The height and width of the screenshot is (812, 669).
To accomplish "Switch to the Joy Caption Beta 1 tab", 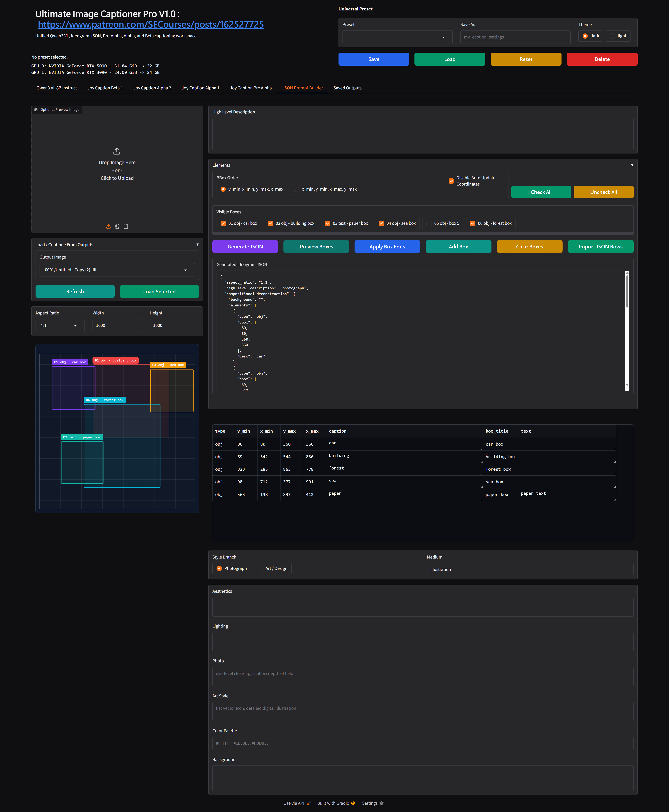I will [105, 88].
